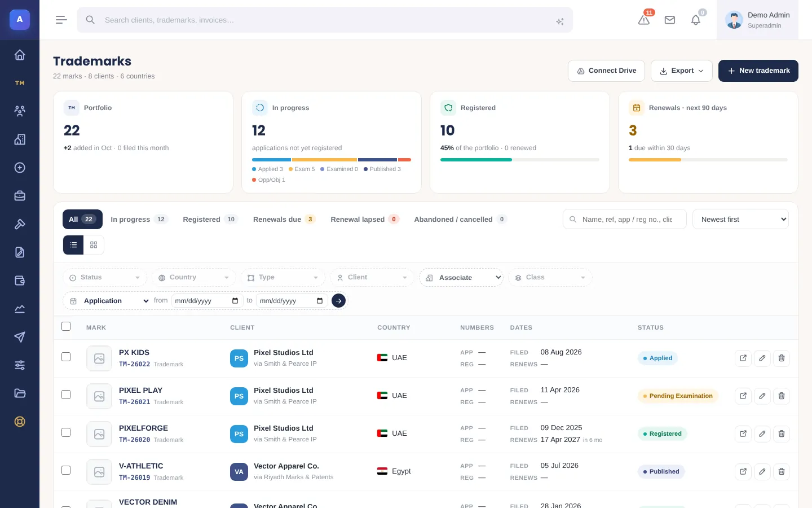The height and width of the screenshot is (508, 812).
Task: Open the gavel icon in sidebar
Action: [20, 224]
